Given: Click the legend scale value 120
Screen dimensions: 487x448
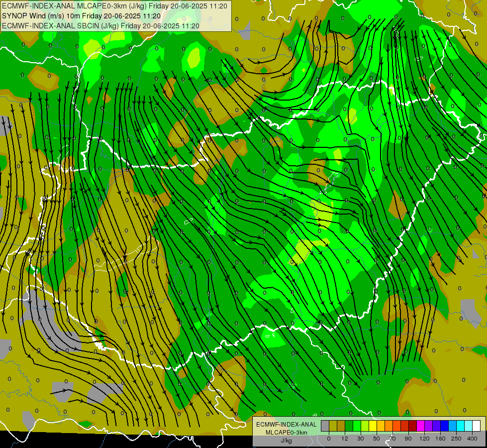Looking at the screenshot, I should click(424, 439).
